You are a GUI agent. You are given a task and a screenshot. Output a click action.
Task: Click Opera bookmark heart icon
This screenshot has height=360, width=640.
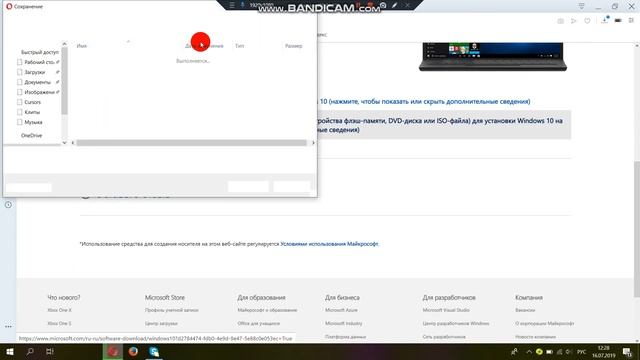(x=587, y=21)
